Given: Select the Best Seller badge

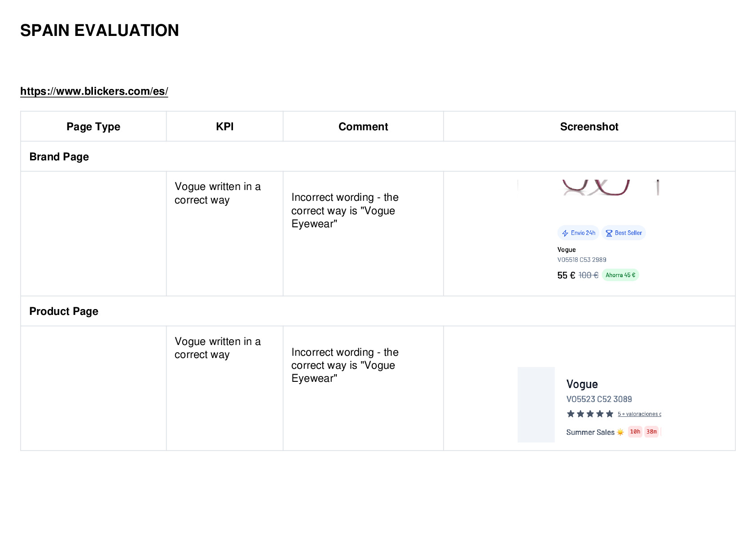Looking at the screenshot, I should (x=624, y=233).
